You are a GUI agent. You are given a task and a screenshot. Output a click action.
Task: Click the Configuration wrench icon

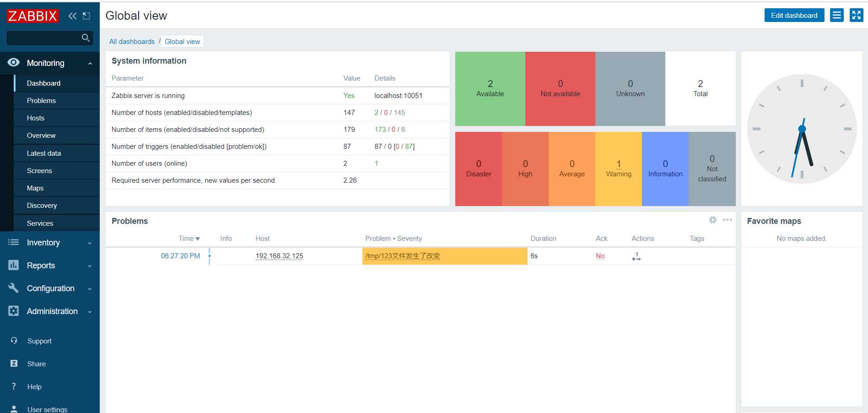(x=14, y=288)
